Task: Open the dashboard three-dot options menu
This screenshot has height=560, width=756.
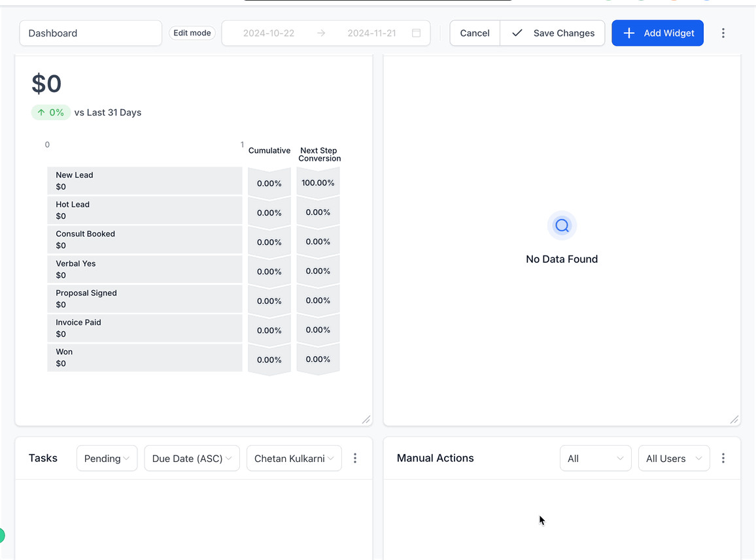Action: [x=723, y=33]
